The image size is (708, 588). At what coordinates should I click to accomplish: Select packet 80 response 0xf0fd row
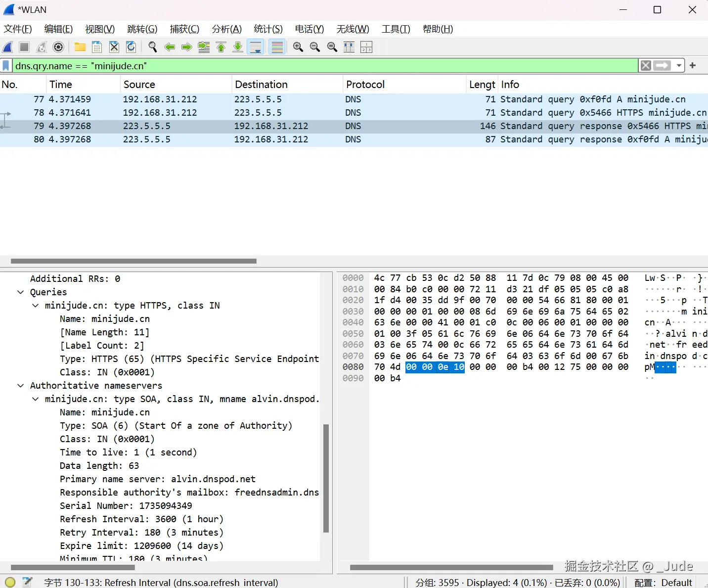point(354,139)
